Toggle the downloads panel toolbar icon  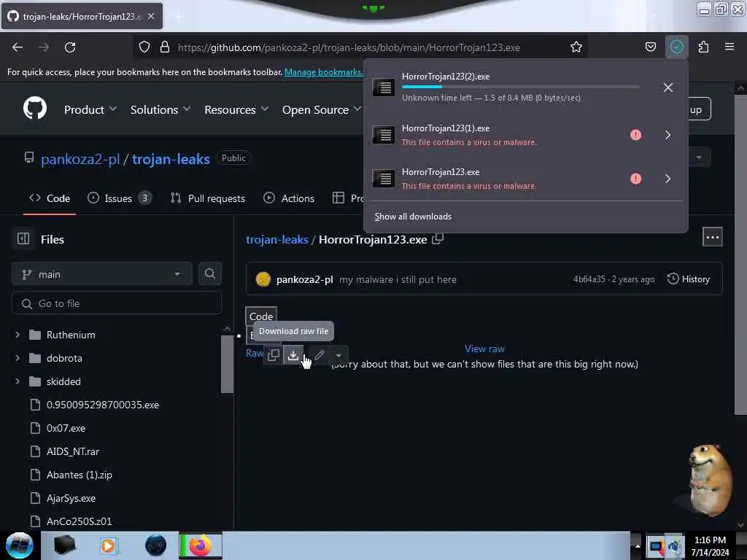(x=676, y=47)
